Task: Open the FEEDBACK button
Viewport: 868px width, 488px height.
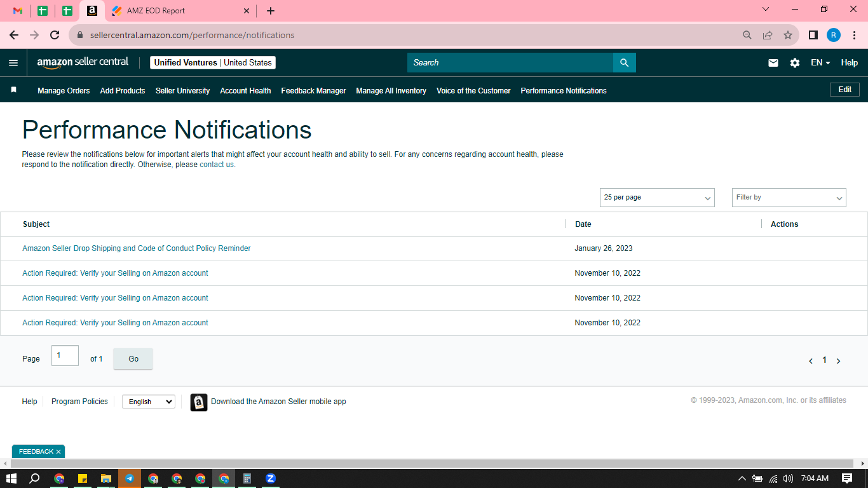Action: [x=36, y=452]
